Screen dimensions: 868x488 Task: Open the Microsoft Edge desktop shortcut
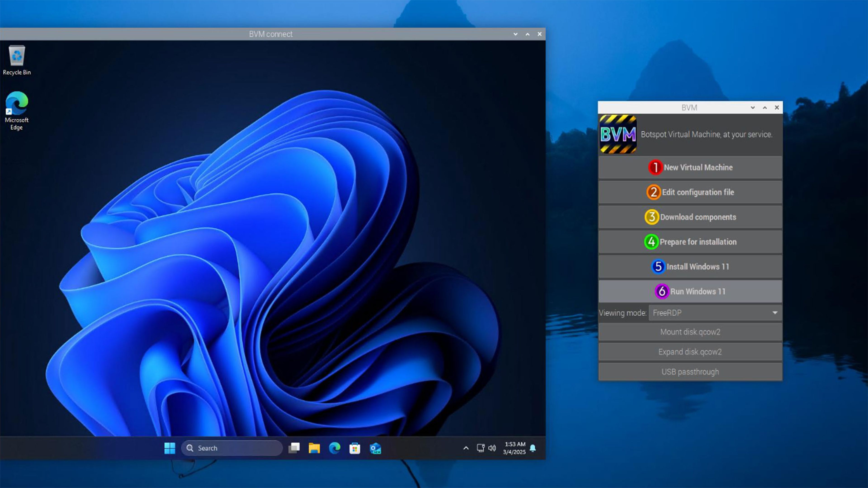pyautogui.click(x=17, y=110)
